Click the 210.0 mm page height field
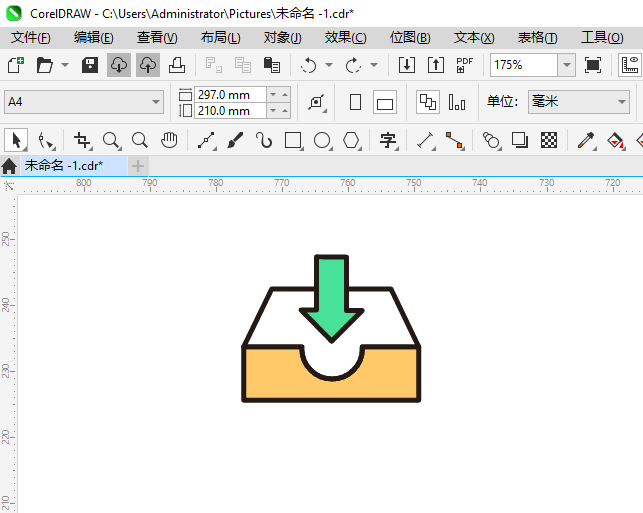 [230, 111]
